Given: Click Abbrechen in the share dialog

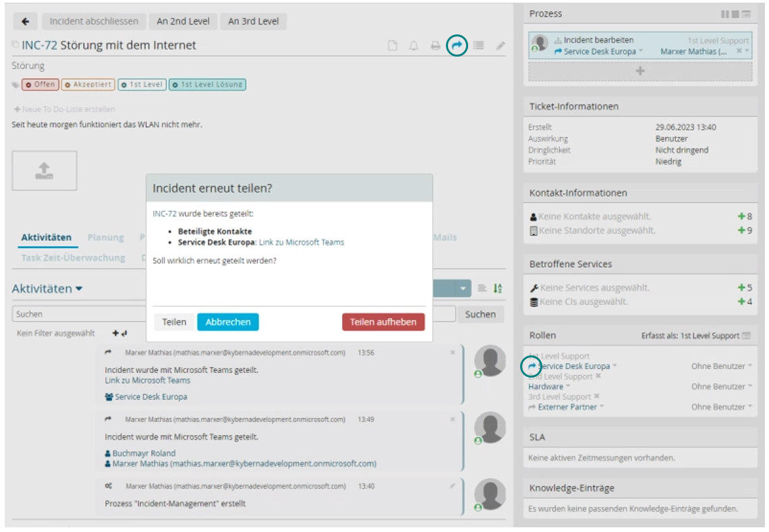Looking at the screenshot, I should click(227, 322).
